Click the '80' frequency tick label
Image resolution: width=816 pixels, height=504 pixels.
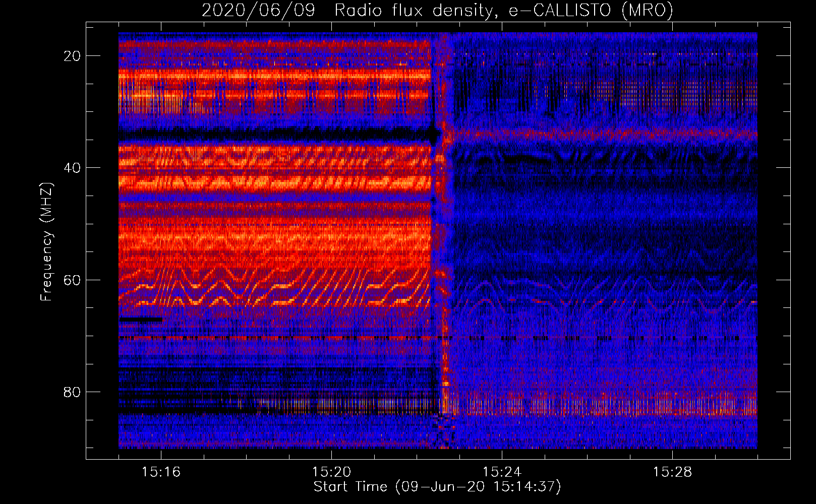point(72,392)
